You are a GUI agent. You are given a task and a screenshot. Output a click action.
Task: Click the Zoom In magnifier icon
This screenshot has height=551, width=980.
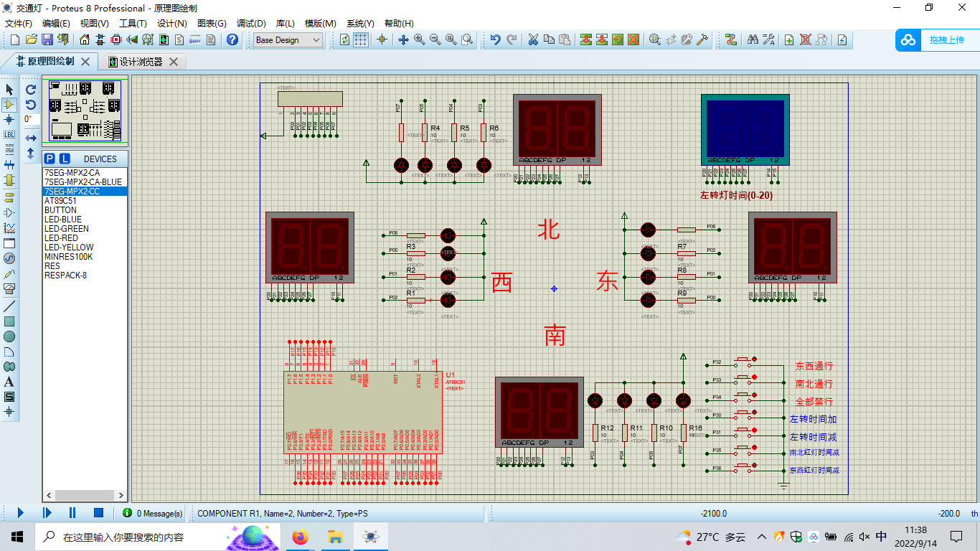[420, 39]
